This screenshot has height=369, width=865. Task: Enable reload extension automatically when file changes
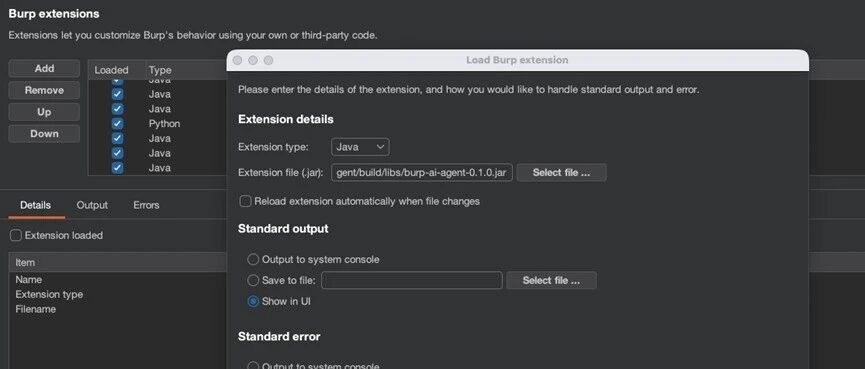(245, 201)
